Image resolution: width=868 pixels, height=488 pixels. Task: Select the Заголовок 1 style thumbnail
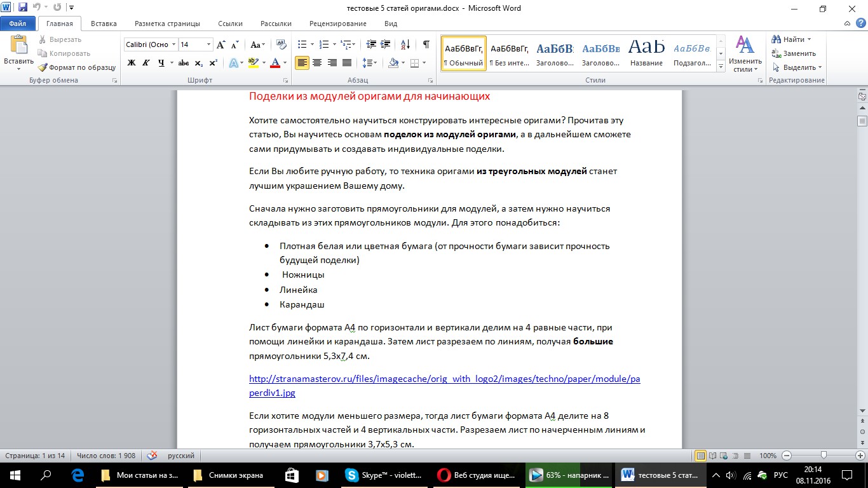(x=555, y=53)
